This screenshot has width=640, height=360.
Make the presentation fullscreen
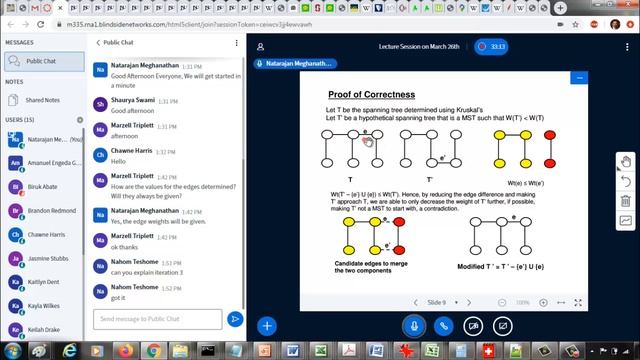[578, 302]
